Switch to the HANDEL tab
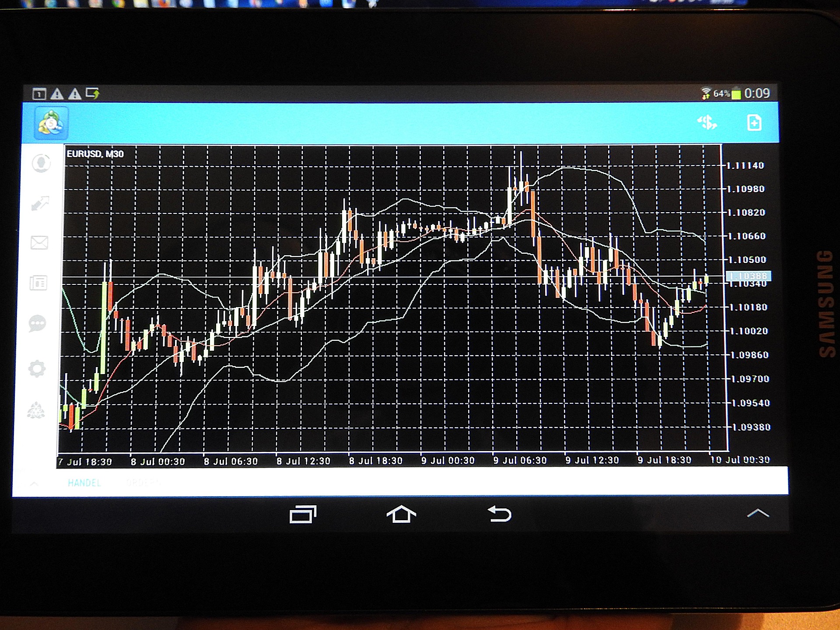840x630 pixels. pyautogui.click(x=84, y=483)
